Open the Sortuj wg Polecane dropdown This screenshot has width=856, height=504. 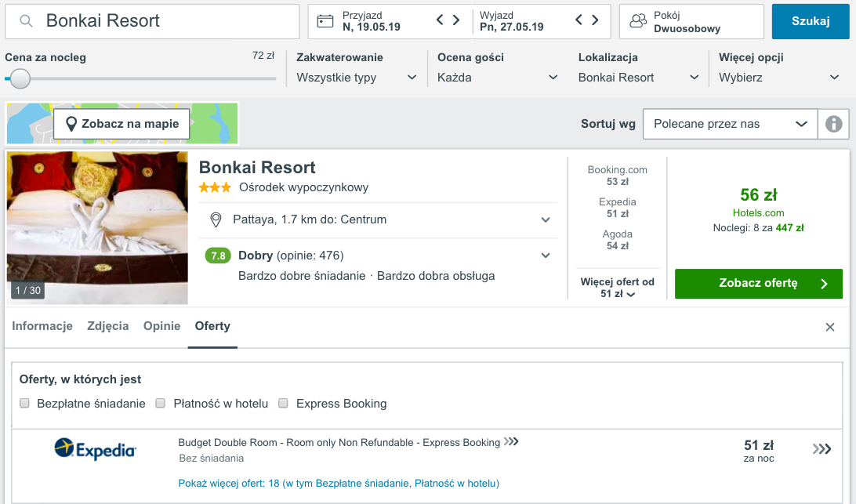pyautogui.click(x=730, y=124)
